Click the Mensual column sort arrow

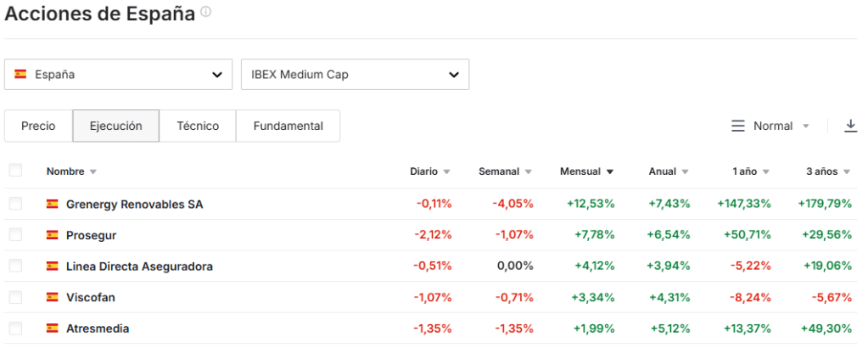609,172
